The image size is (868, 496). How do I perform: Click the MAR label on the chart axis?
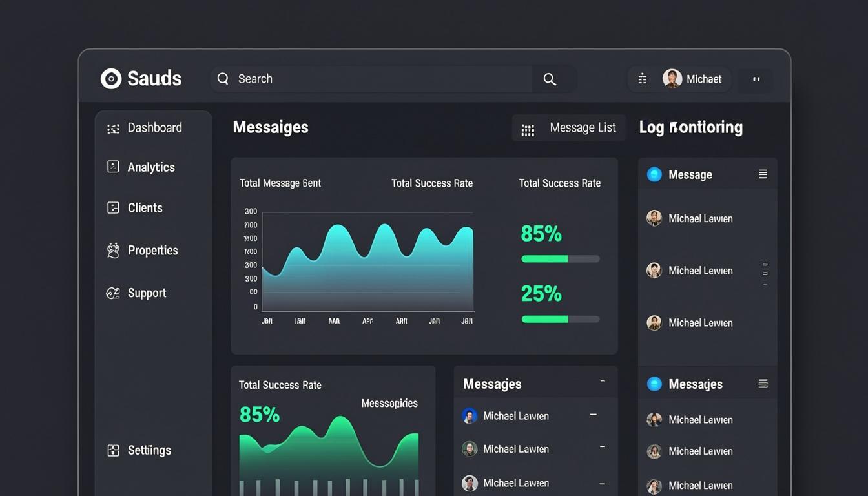click(x=334, y=321)
